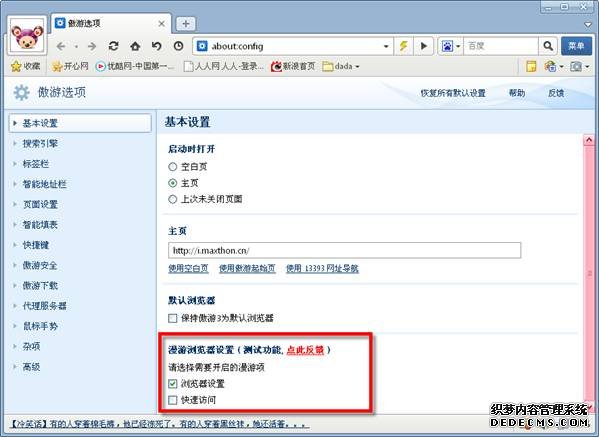
Task: Click the resource sniffer toolbar icon
Action: point(550,66)
